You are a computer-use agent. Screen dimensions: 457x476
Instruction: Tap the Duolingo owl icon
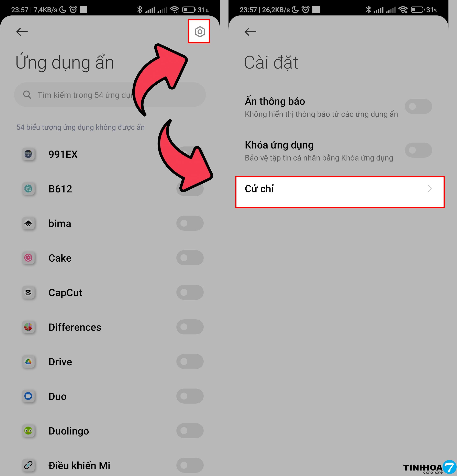click(x=29, y=431)
